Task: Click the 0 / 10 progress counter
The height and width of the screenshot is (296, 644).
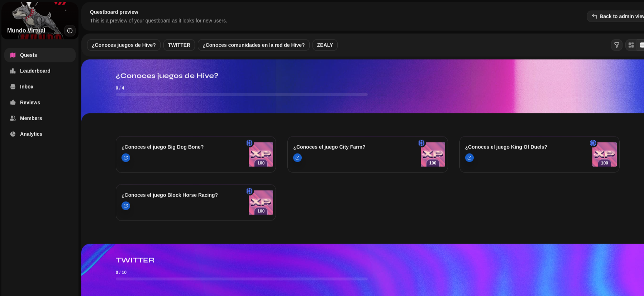Action: 121,272
